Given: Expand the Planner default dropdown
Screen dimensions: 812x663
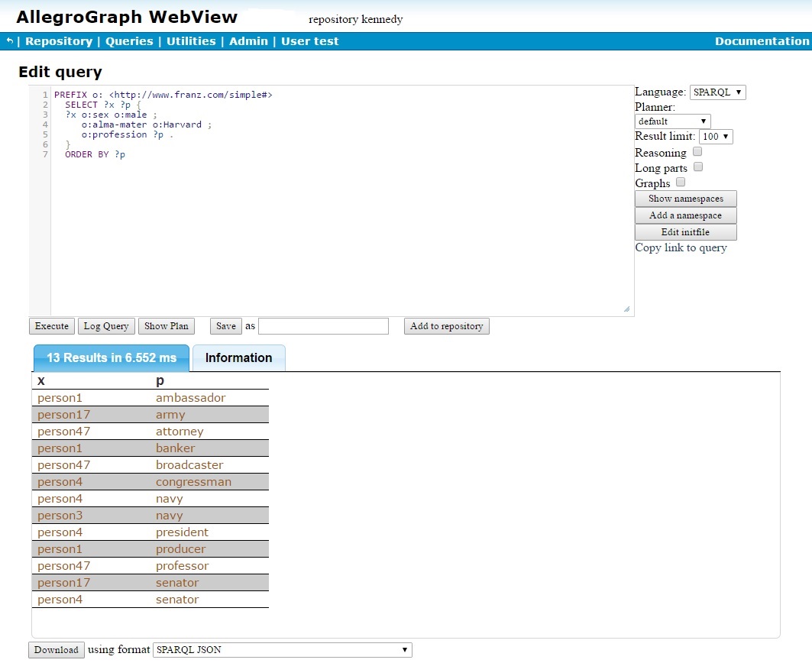Looking at the screenshot, I should coord(672,121).
